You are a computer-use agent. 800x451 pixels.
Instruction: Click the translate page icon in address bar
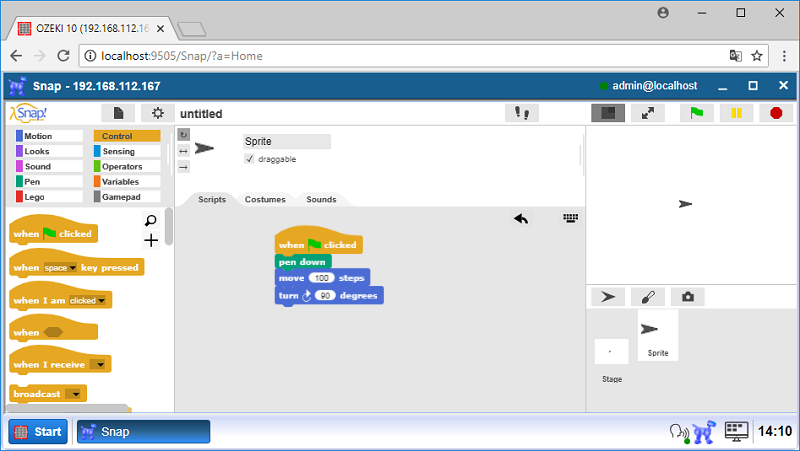point(735,56)
